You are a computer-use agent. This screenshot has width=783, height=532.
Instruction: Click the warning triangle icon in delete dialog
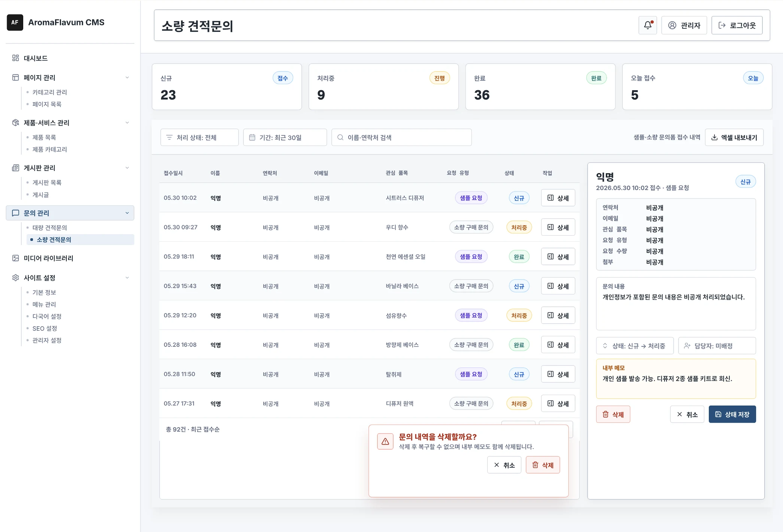coord(385,442)
